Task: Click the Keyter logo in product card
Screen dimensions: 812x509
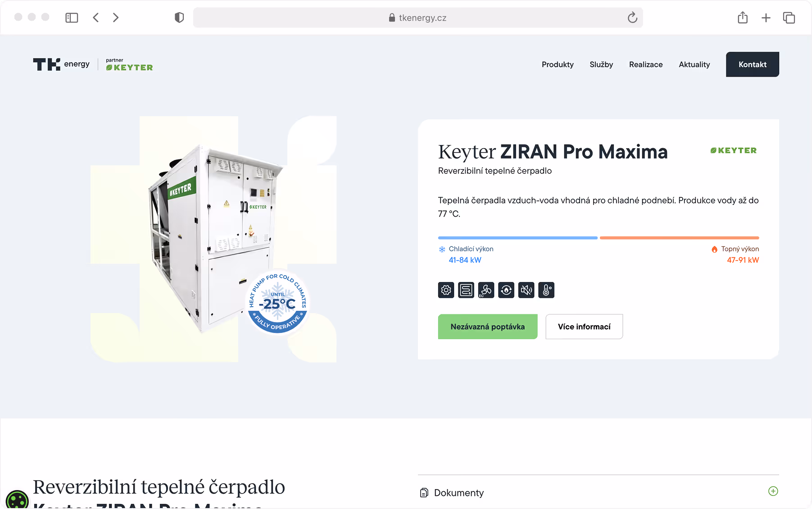Action: 734,150
